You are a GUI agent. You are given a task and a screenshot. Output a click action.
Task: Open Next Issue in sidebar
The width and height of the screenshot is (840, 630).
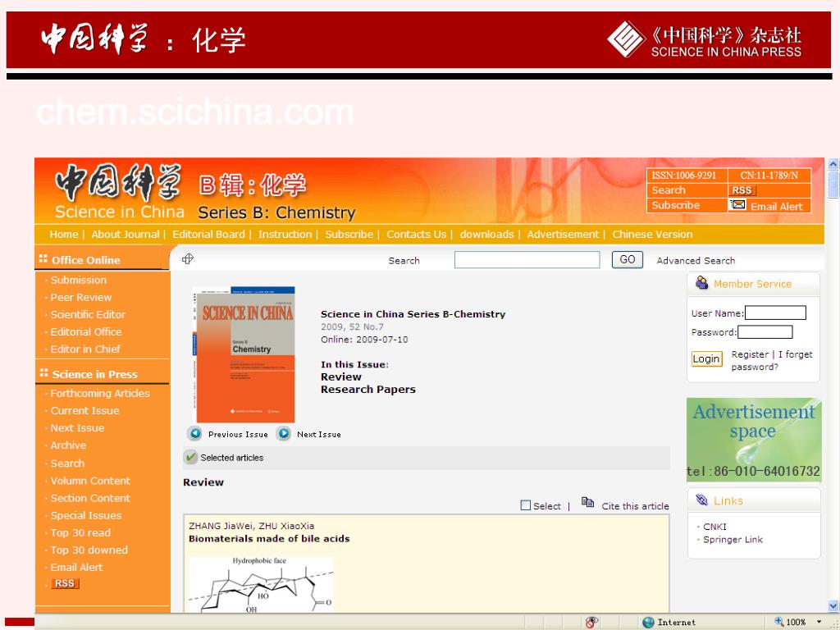78,428
